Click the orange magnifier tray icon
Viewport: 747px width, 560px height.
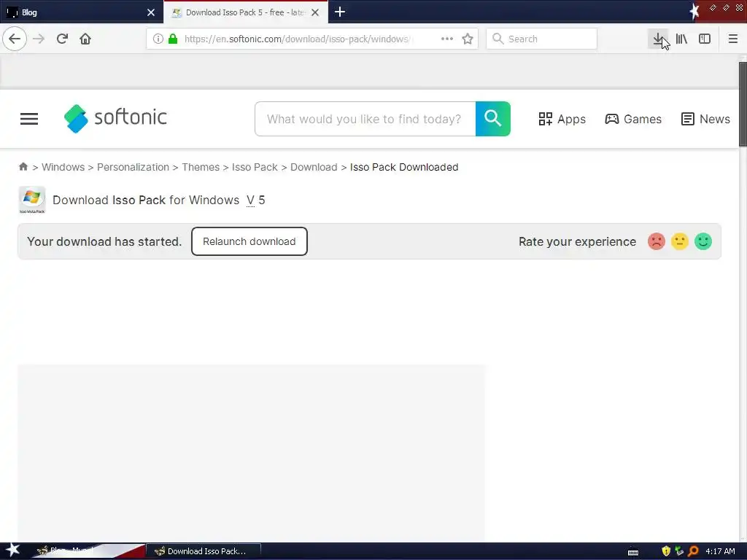693,551
